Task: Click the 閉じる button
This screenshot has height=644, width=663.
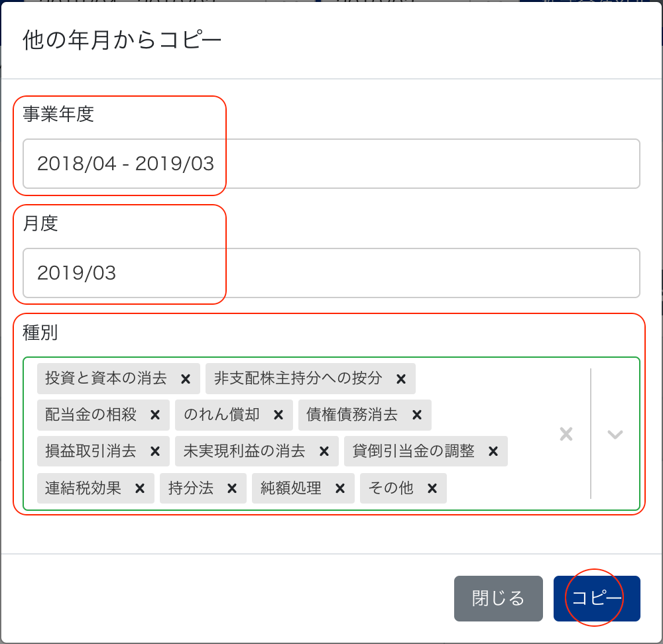Action: point(498,598)
